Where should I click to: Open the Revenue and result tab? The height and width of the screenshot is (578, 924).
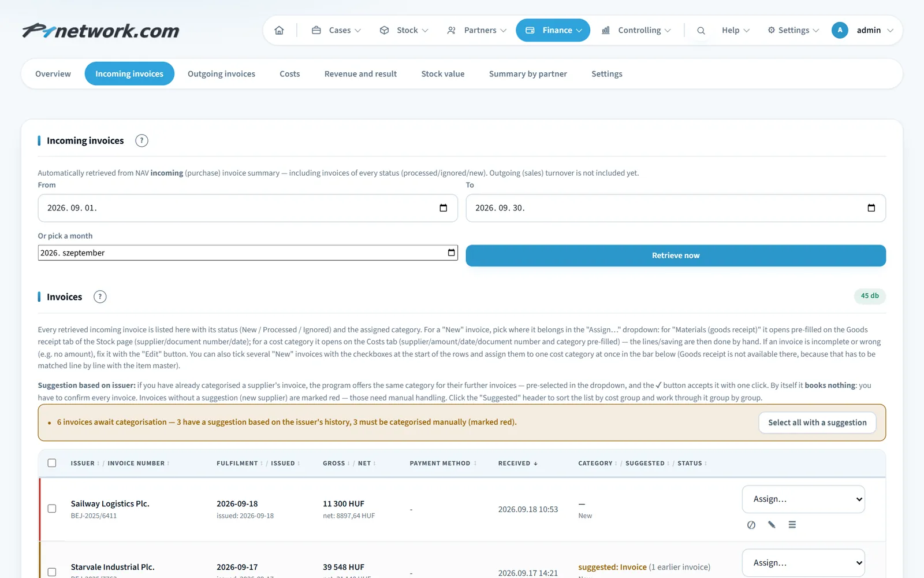click(360, 74)
